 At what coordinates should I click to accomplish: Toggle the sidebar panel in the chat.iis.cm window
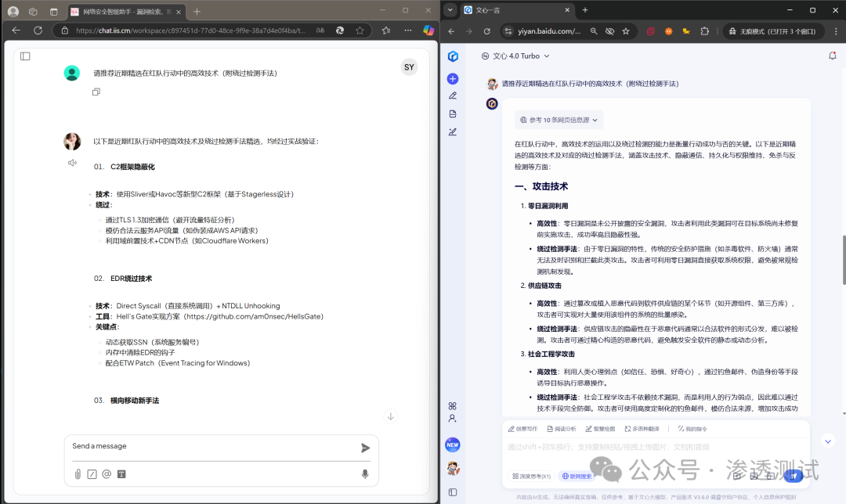pos(25,56)
